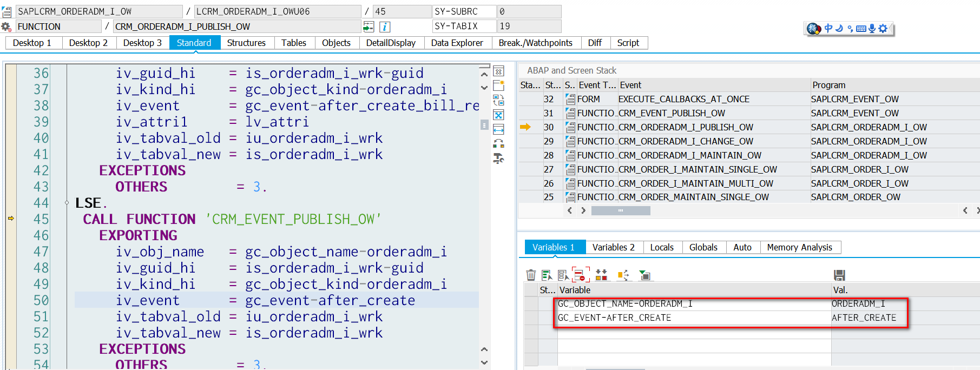This screenshot has height=370, width=980.
Task: Click the gray list-with-cursor variables icon
Action: [x=563, y=275]
